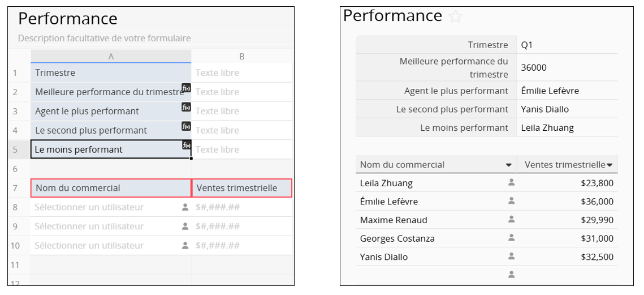The width and height of the screenshot is (644, 295).
Task: Click the form description placeholder field
Action: [x=105, y=39]
